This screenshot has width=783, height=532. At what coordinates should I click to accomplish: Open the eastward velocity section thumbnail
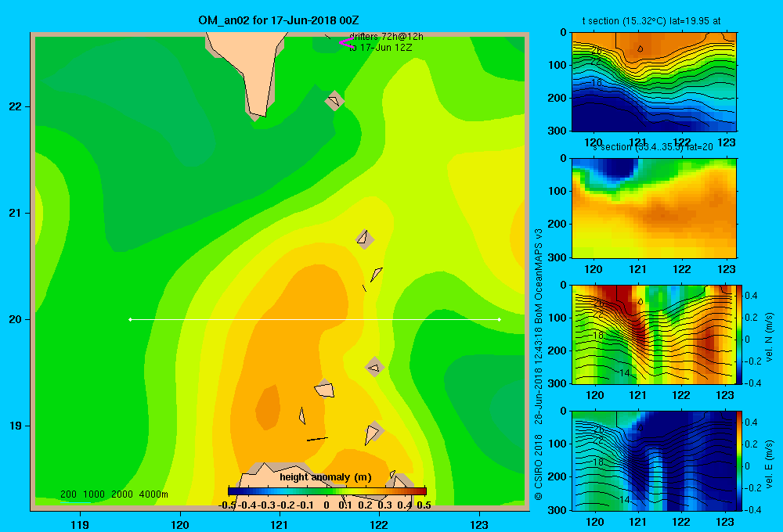[x=654, y=460]
